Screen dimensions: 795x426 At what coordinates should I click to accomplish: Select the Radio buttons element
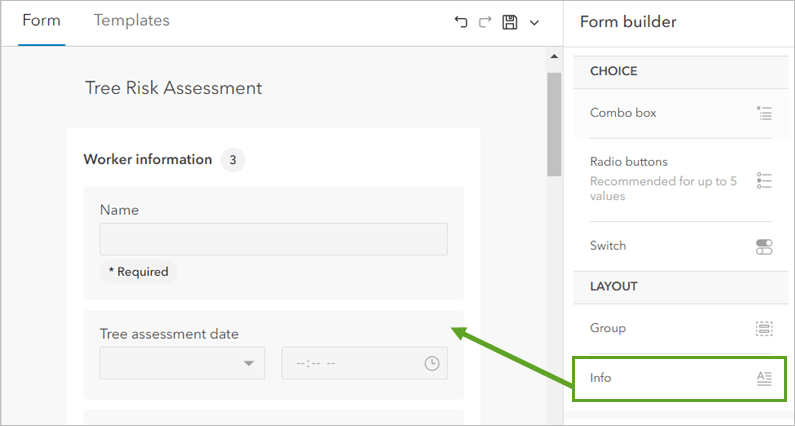[x=679, y=179]
